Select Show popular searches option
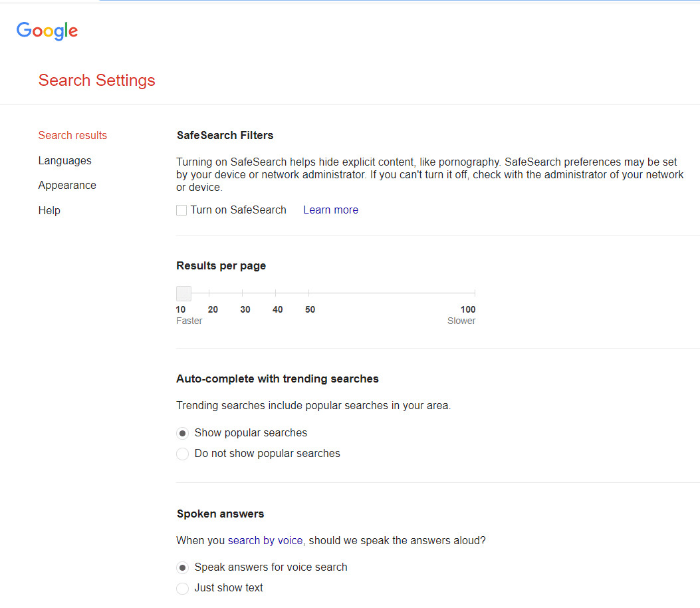 [x=183, y=433]
